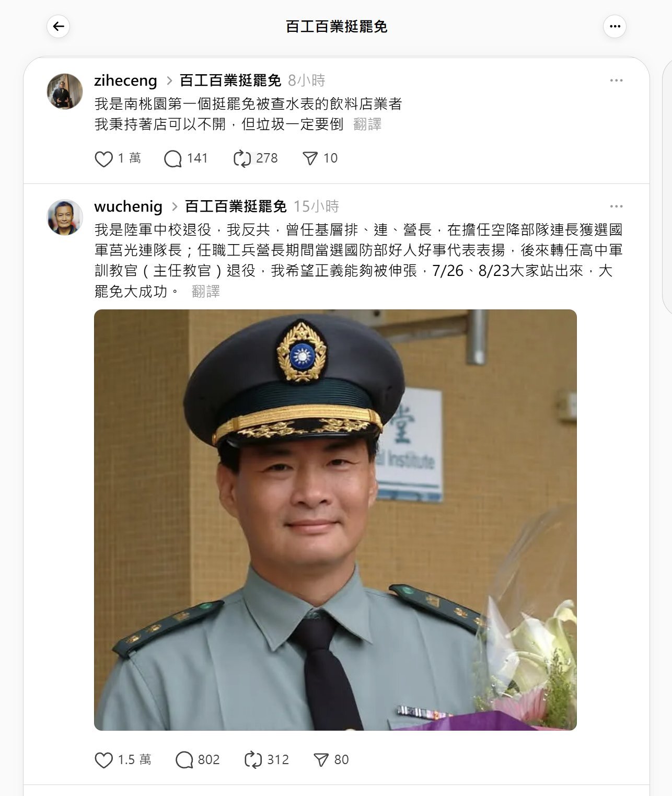Open 百工百業挺罷免 topic tag on wuchenig's post

[236, 206]
